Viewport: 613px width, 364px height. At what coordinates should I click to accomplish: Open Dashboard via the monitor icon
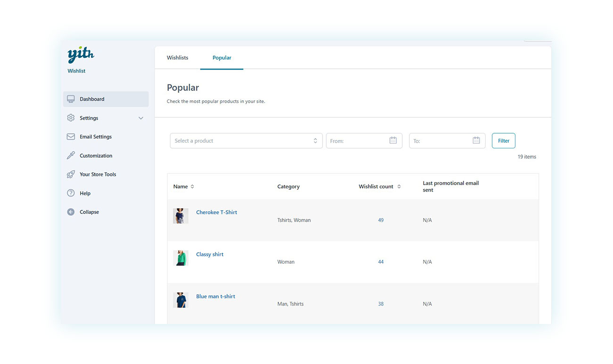[x=71, y=99]
